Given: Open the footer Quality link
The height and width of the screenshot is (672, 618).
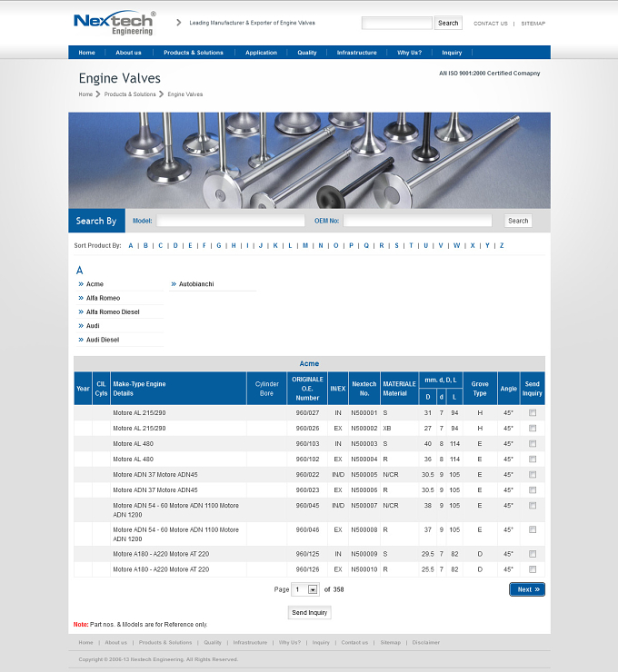Looking at the screenshot, I should click(x=213, y=642).
